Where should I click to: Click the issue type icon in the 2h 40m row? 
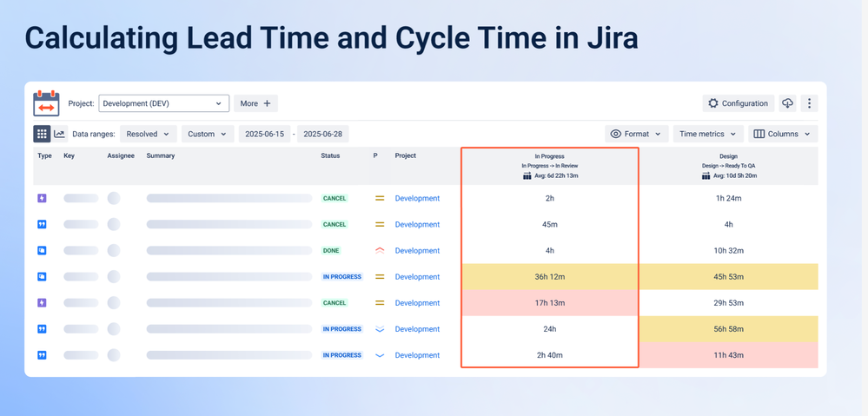42,355
